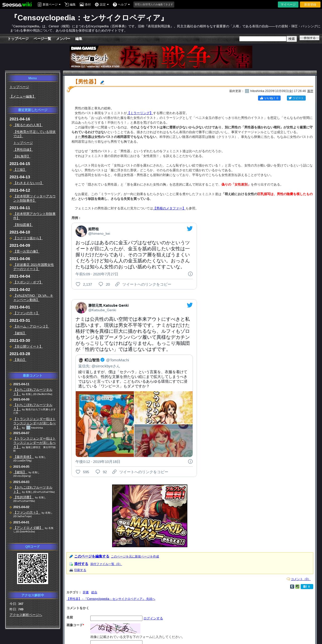Click the orange 新規登録 button

coord(310,5)
